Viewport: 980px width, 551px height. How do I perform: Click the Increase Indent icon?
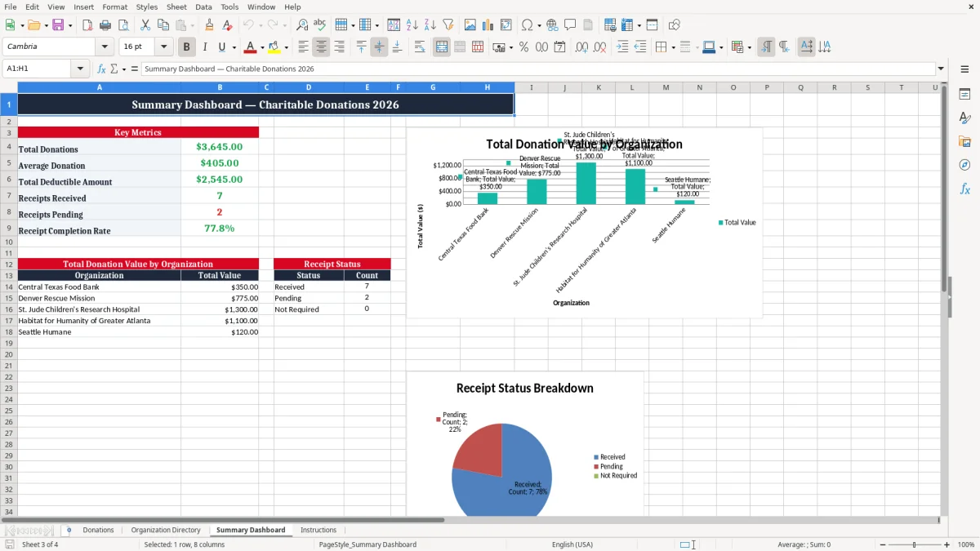(622, 47)
